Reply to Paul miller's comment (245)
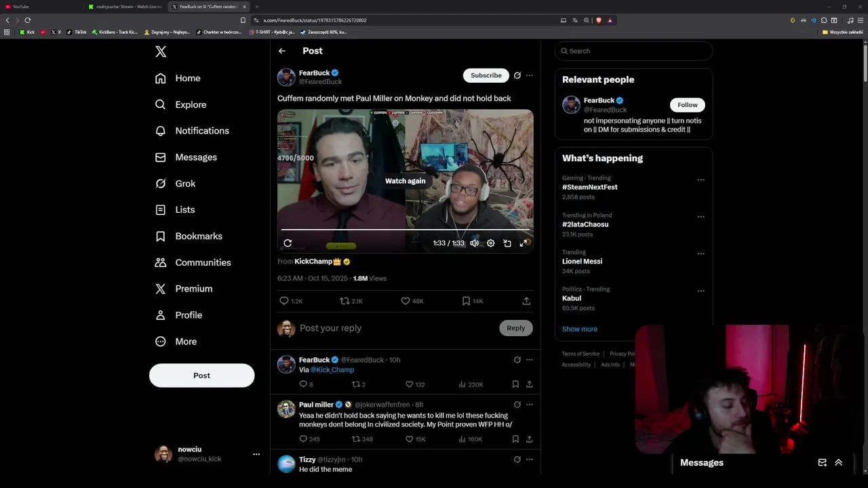This screenshot has width=868, height=488. coord(309,439)
